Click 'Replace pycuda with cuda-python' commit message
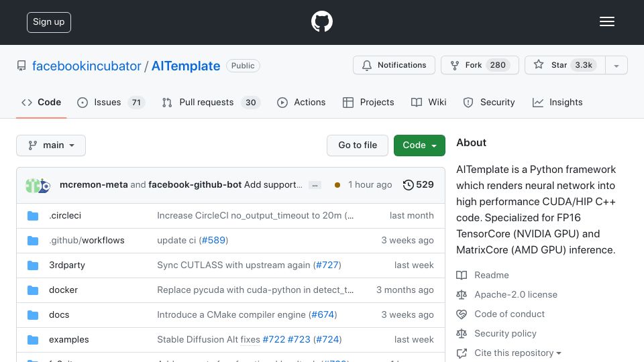The height and width of the screenshot is (362, 644). click(x=256, y=290)
